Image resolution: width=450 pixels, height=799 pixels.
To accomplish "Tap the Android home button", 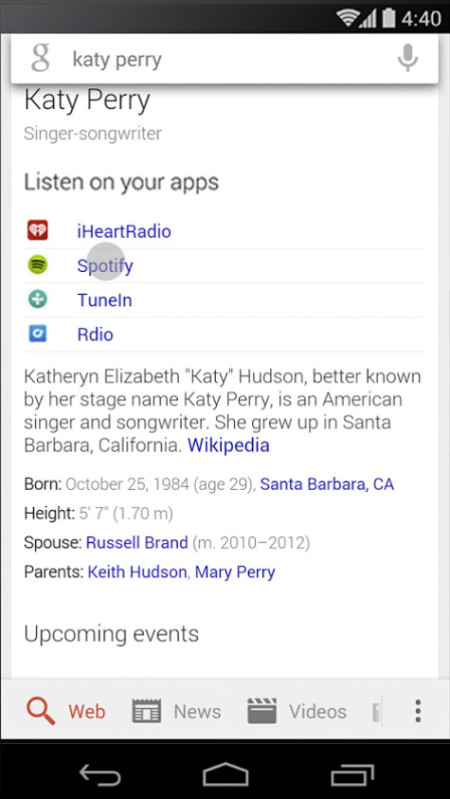I will 225,776.
